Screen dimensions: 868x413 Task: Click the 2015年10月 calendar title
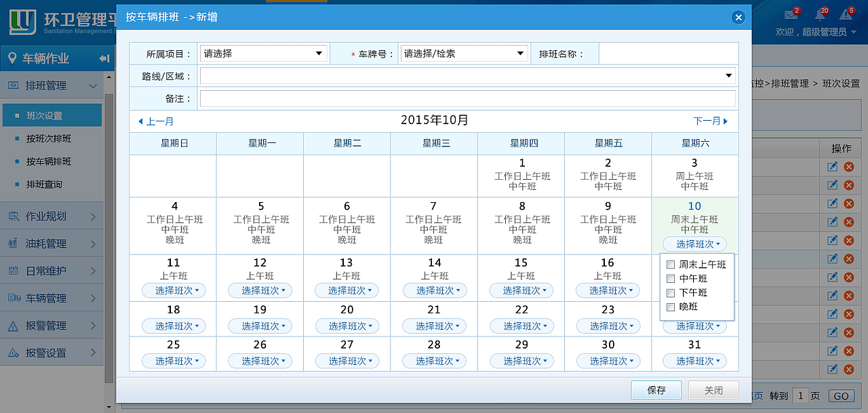435,121
